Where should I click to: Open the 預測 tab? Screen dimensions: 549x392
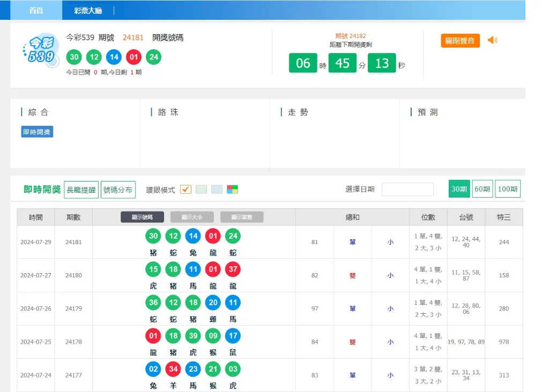[425, 112]
